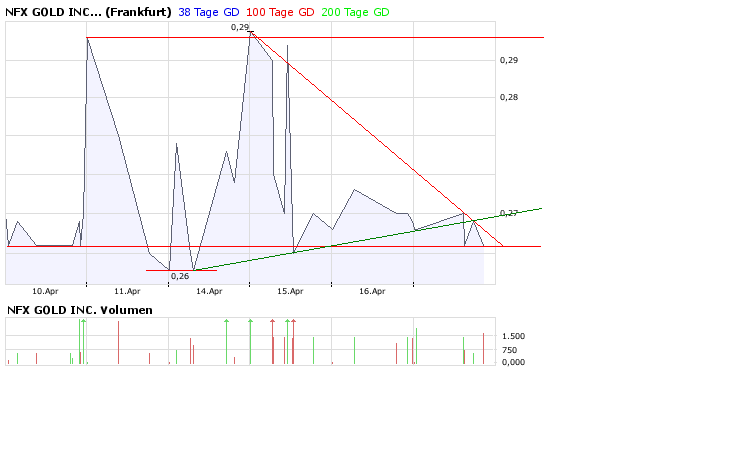Click the 0,27 y-axis value
This screenshot has height=475, width=738.
tap(509, 213)
